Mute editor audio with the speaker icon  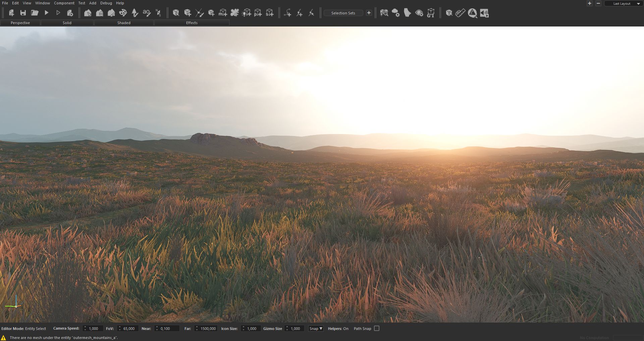point(484,13)
